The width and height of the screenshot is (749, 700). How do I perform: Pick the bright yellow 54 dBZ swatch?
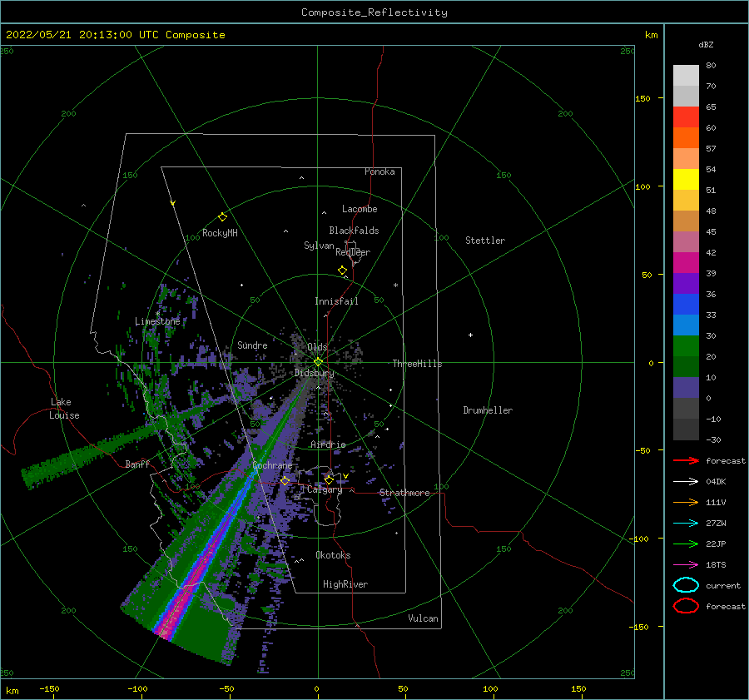click(x=686, y=179)
